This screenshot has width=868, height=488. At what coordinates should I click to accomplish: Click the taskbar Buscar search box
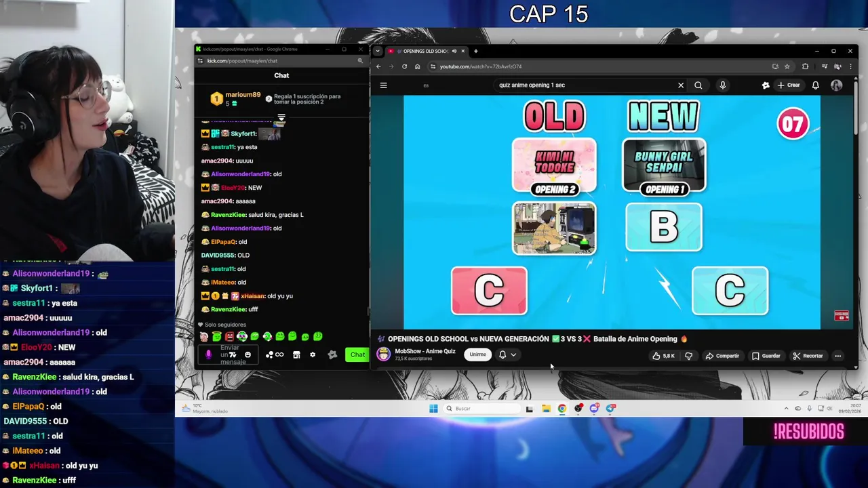click(x=482, y=408)
